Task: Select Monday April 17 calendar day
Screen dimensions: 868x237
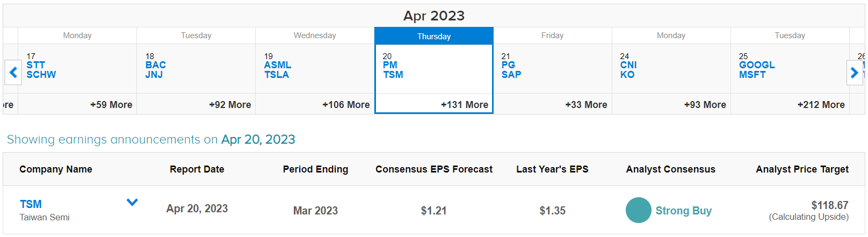Action: [77, 70]
